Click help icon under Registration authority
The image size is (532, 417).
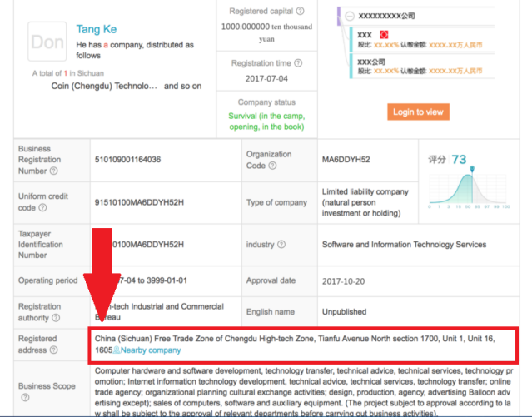53,318
